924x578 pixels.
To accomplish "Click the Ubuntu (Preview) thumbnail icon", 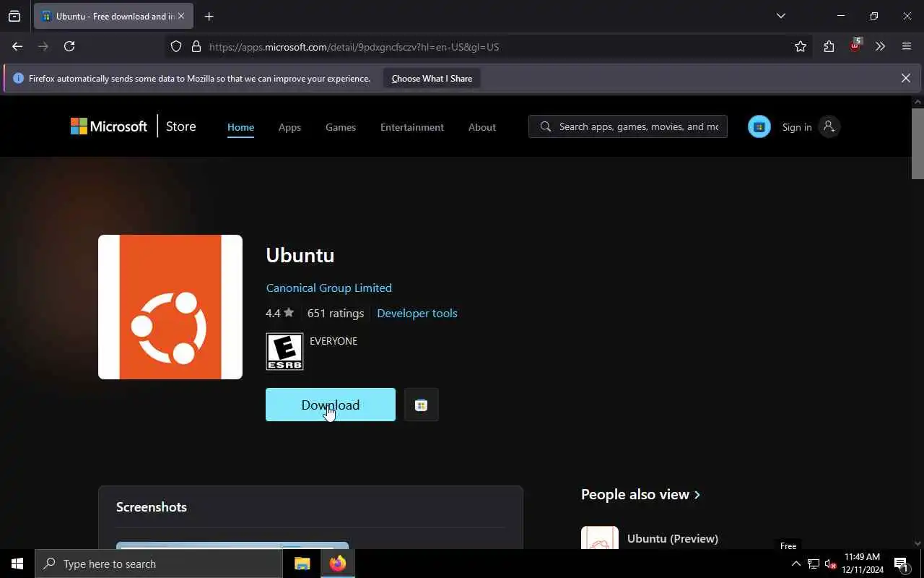I will point(600,537).
